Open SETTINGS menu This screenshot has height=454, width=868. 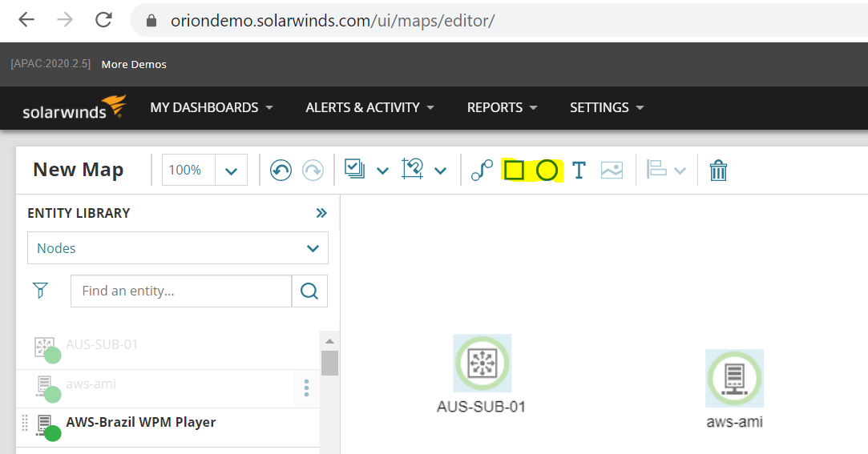tap(607, 107)
